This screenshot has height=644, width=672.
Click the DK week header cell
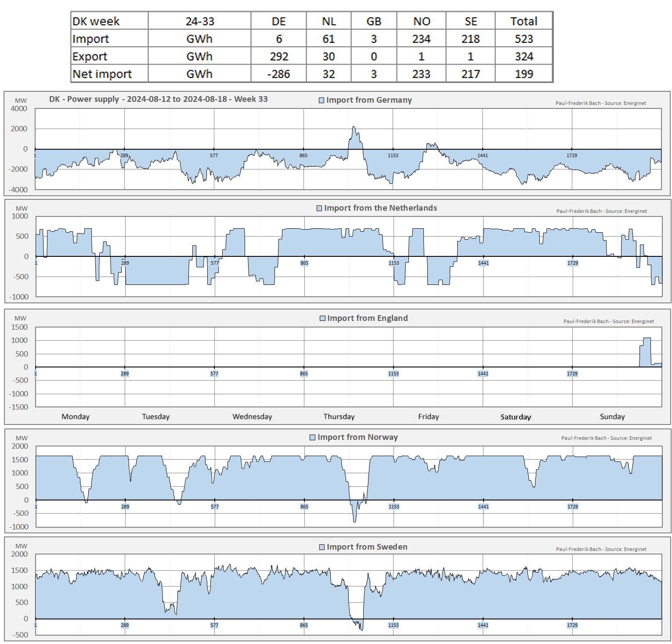(x=96, y=21)
